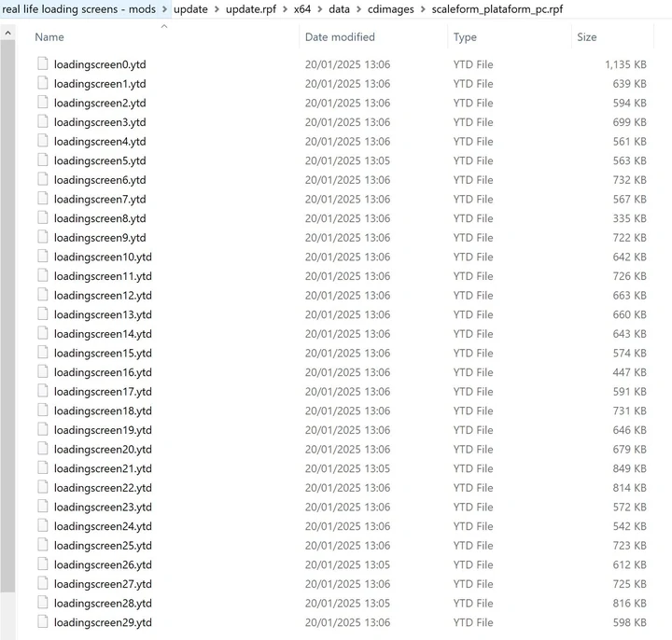Click the file icon of loadingscreen5.ytd
The image size is (672, 640).
click(42, 160)
